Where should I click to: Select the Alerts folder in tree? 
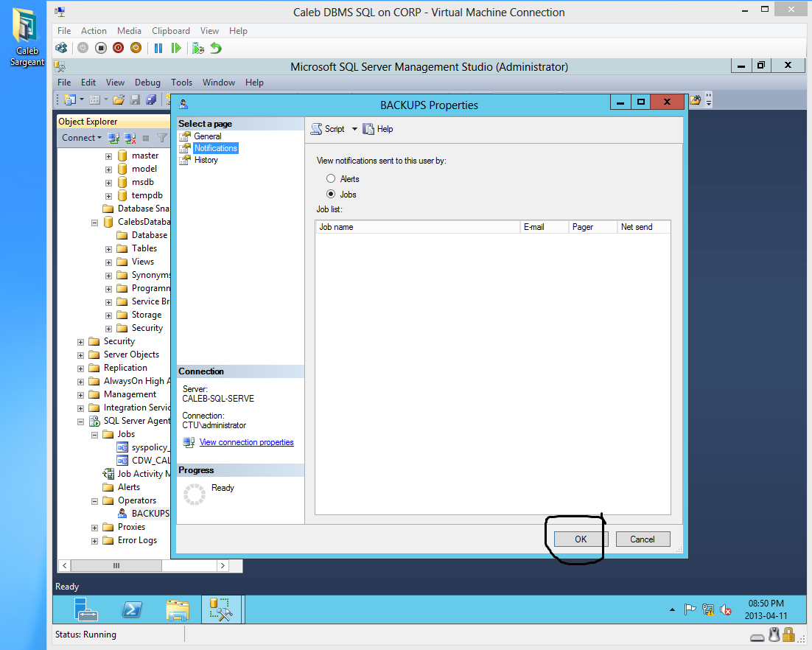click(128, 487)
